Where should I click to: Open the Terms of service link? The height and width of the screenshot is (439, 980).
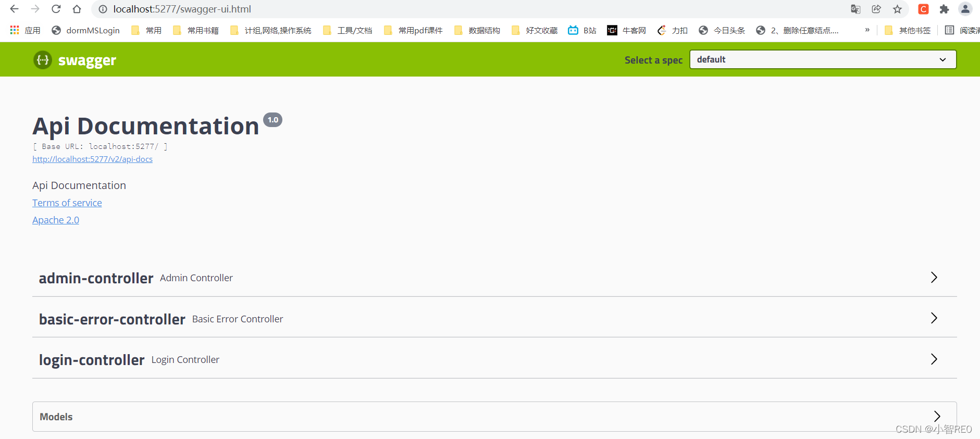coord(67,203)
